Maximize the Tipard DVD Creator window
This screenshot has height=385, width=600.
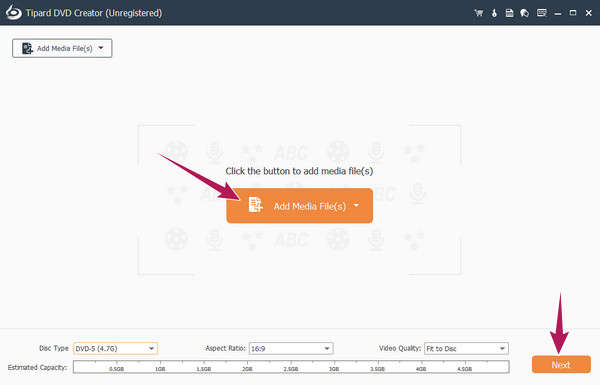[573, 13]
